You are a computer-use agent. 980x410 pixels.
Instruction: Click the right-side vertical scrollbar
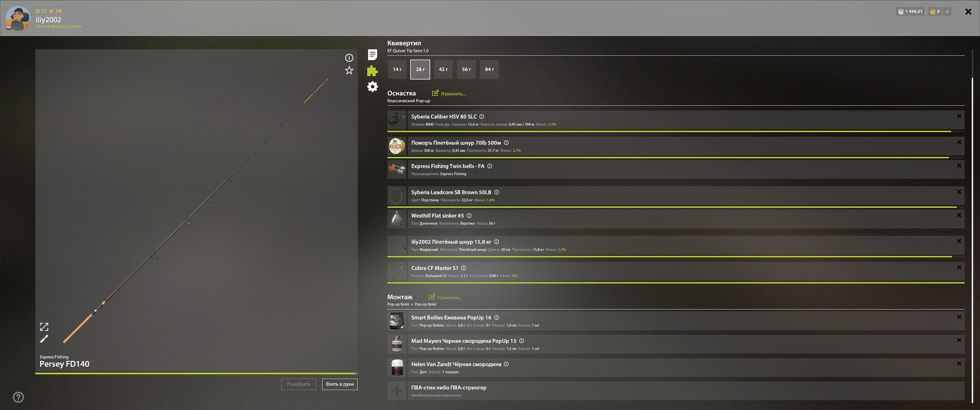tap(972, 240)
